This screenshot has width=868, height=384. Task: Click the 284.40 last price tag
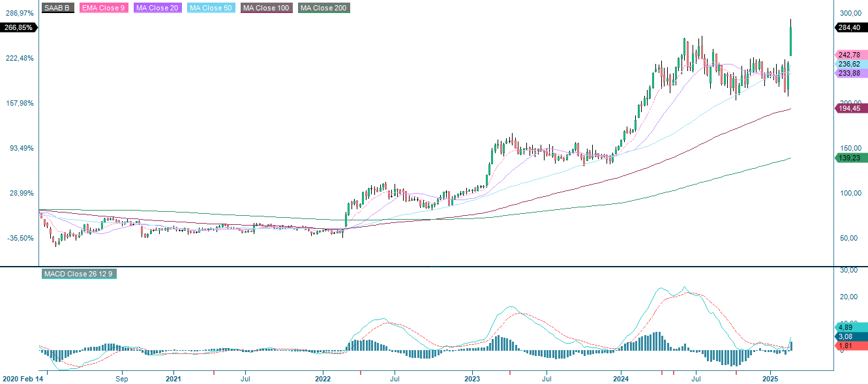(x=851, y=28)
